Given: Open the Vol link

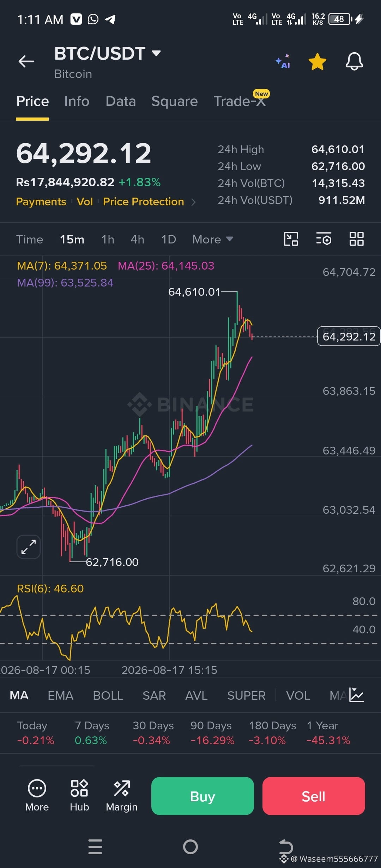Looking at the screenshot, I should (x=85, y=201).
